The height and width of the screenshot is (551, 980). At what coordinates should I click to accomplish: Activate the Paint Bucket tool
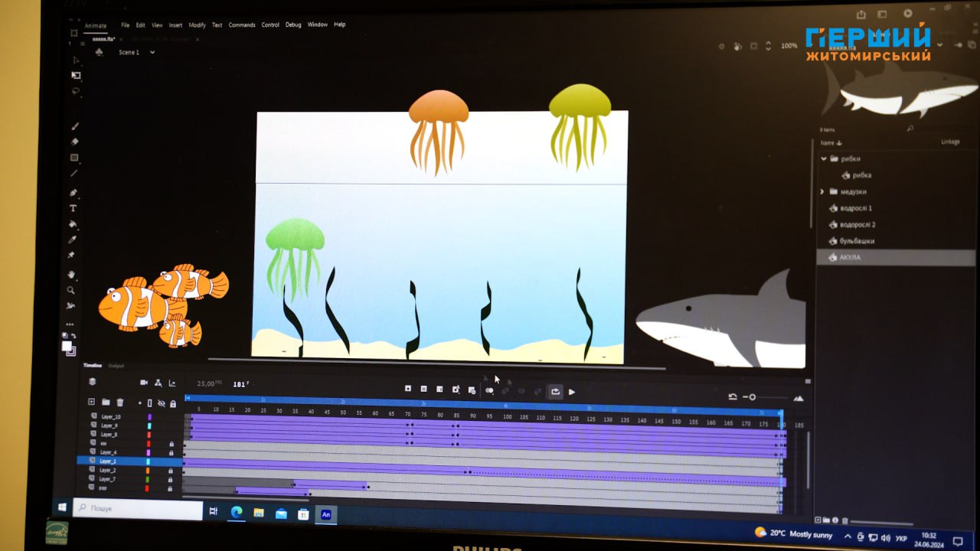tap(73, 224)
